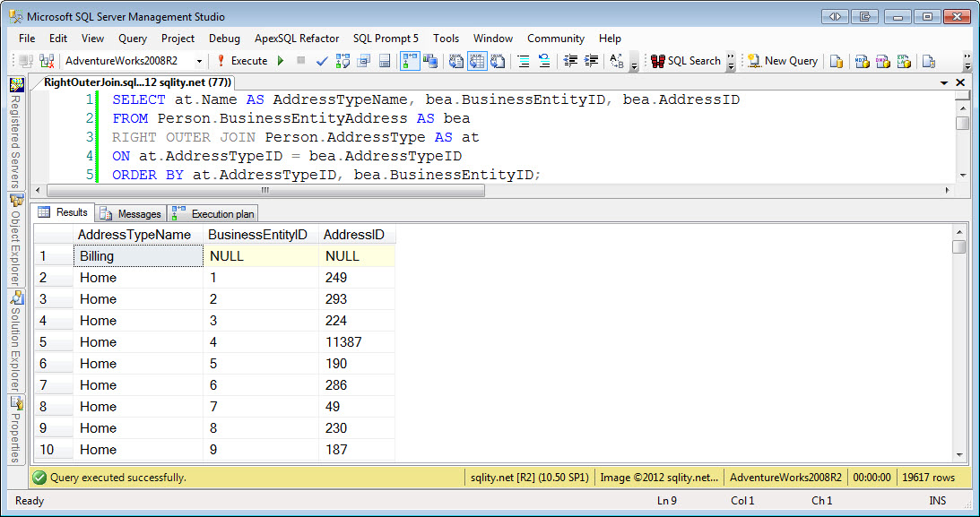
Task: Click the New Query button
Action: tap(783, 61)
